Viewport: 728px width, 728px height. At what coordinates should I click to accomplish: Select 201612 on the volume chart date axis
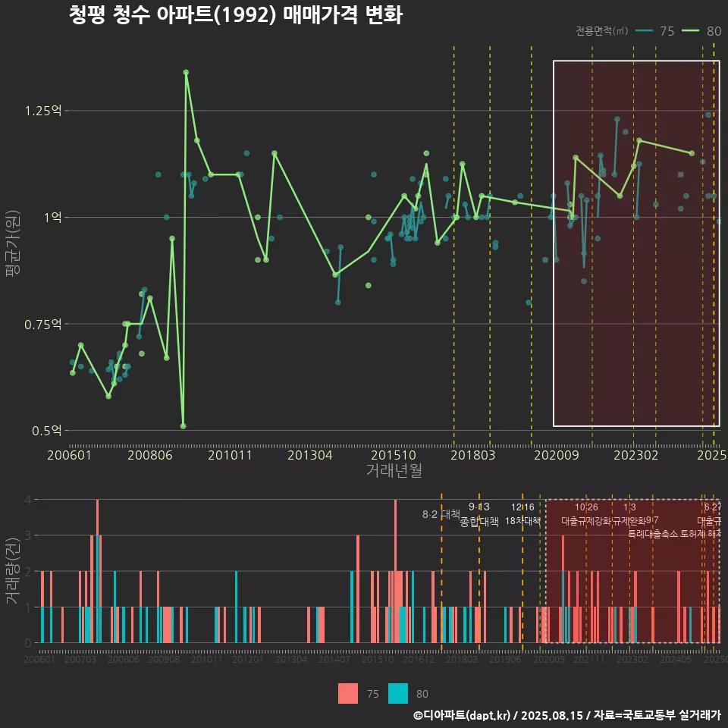point(419,659)
